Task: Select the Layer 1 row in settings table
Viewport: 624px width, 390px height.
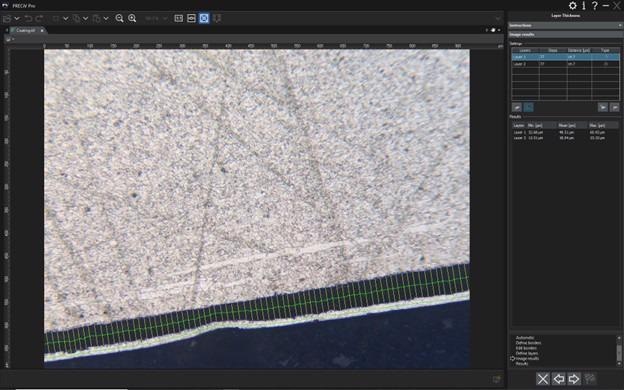Action: coord(566,57)
